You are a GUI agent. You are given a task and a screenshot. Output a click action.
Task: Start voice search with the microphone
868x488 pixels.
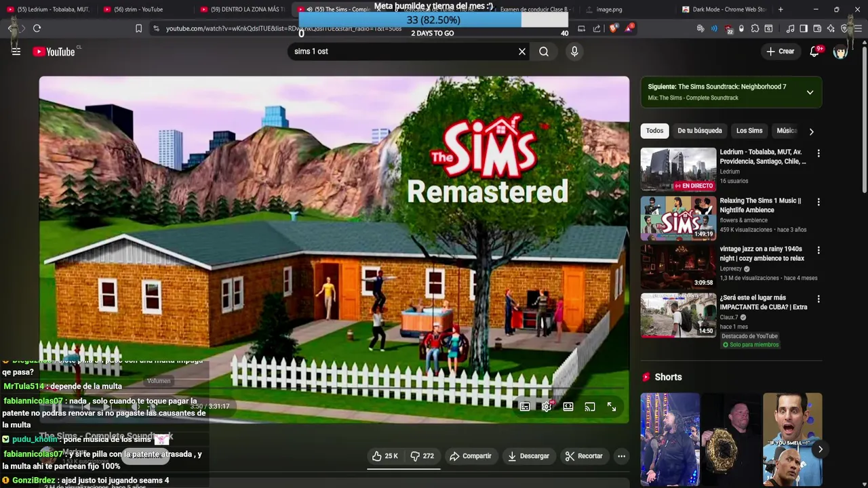click(x=574, y=52)
